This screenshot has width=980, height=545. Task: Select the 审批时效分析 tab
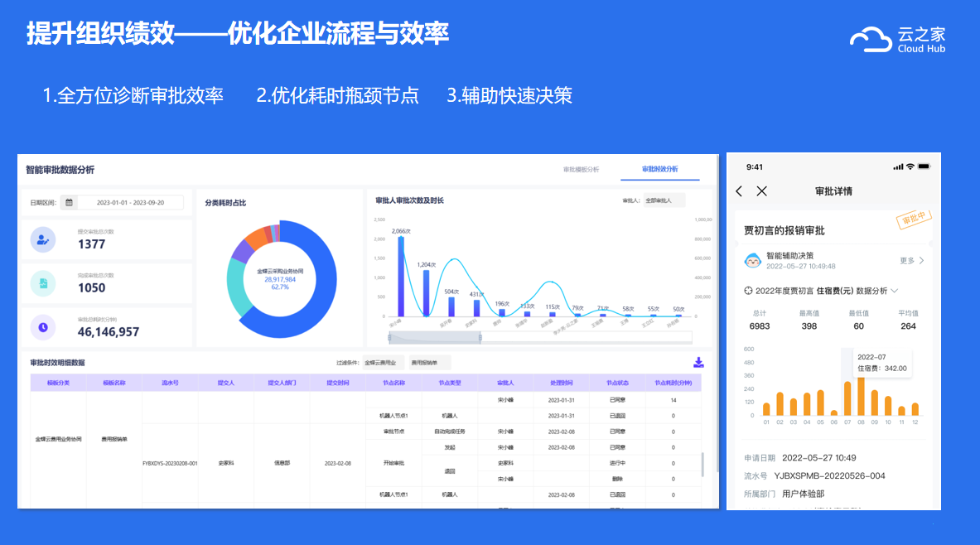click(x=659, y=169)
